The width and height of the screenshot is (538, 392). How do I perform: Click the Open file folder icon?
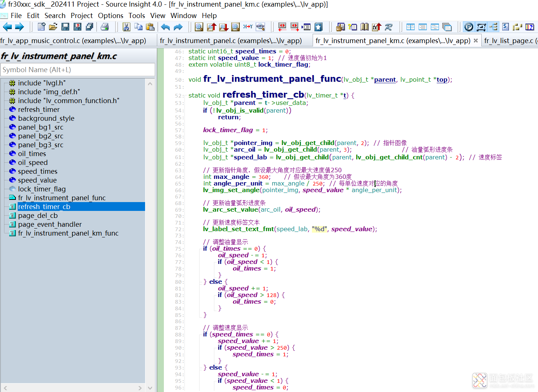pos(53,27)
